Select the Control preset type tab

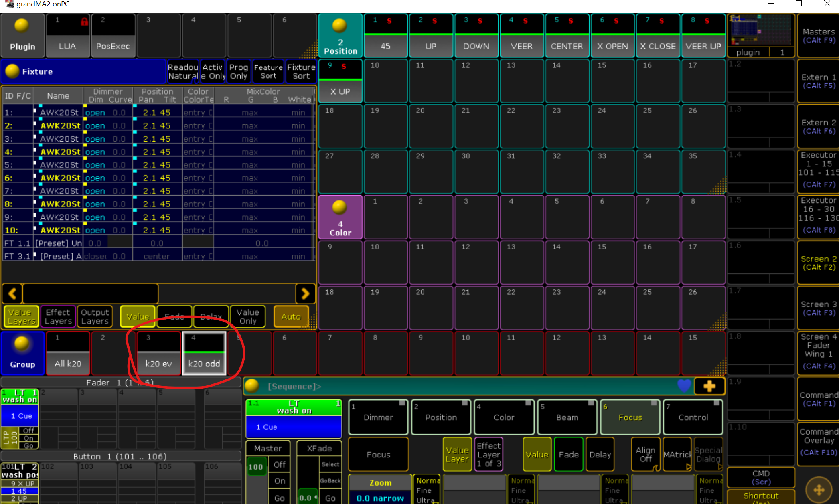click(x=693, y=417)
